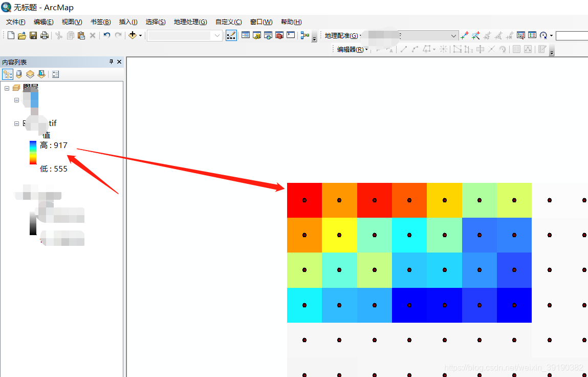This screenshot has height=377, width=588.
Task: Save the map document
Action: coord(33,35)
